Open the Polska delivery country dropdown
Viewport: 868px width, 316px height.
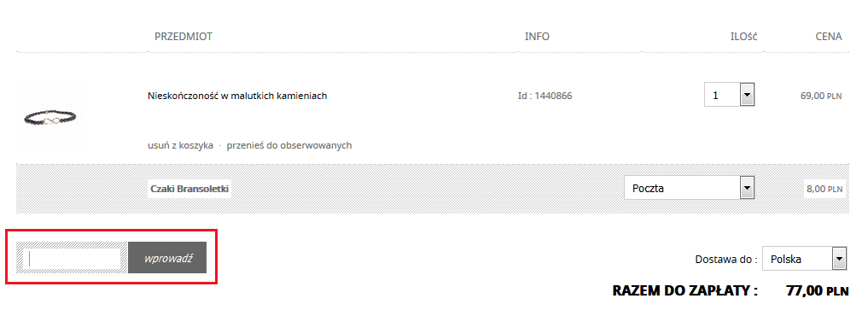point(804,259)
